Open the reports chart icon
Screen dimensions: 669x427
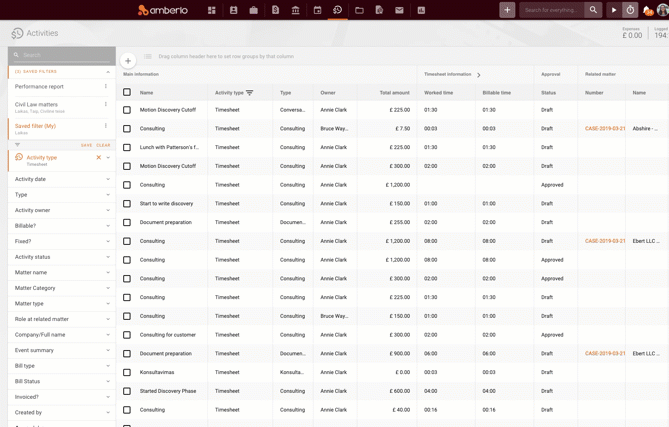pyautogui.click(x=421, y=10)
